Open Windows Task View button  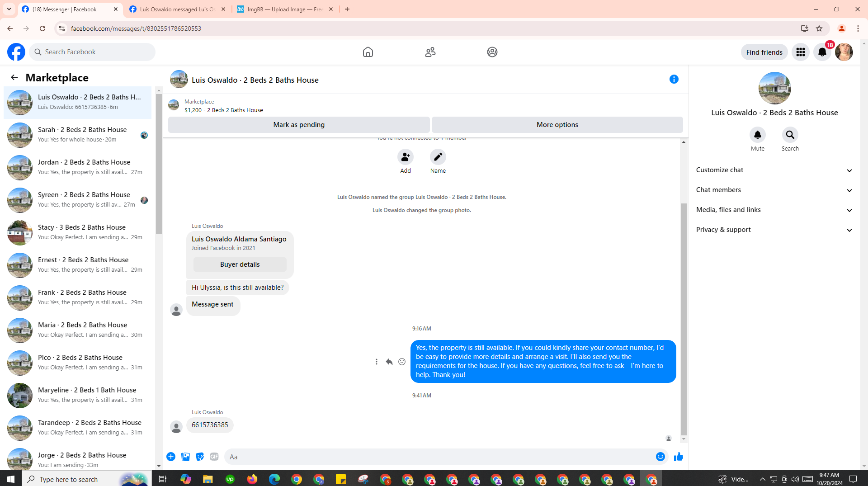point(163,479)
